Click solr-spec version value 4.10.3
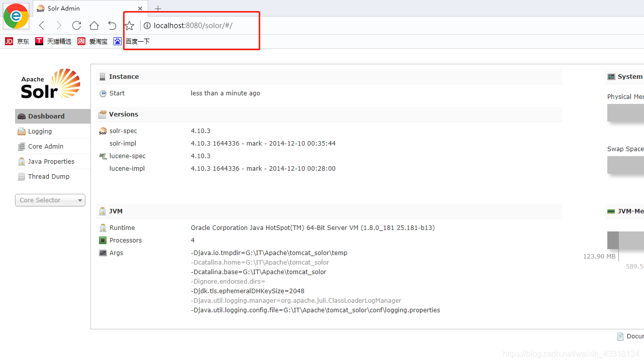The image size is (644, 363). coord(200,131)
